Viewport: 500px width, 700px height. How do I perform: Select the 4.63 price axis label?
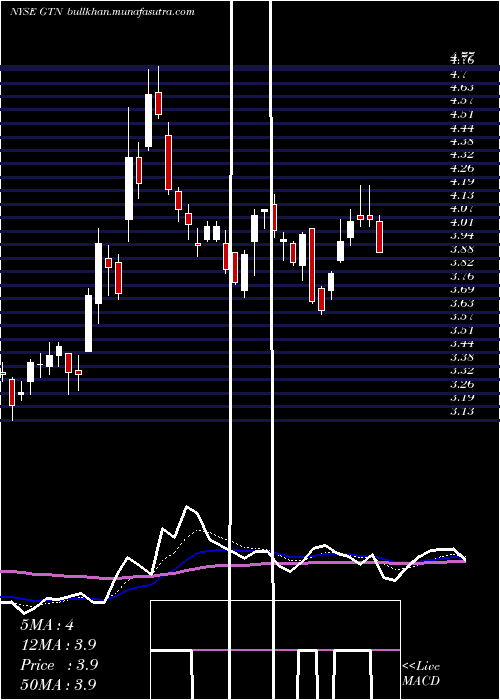[462, 88]
